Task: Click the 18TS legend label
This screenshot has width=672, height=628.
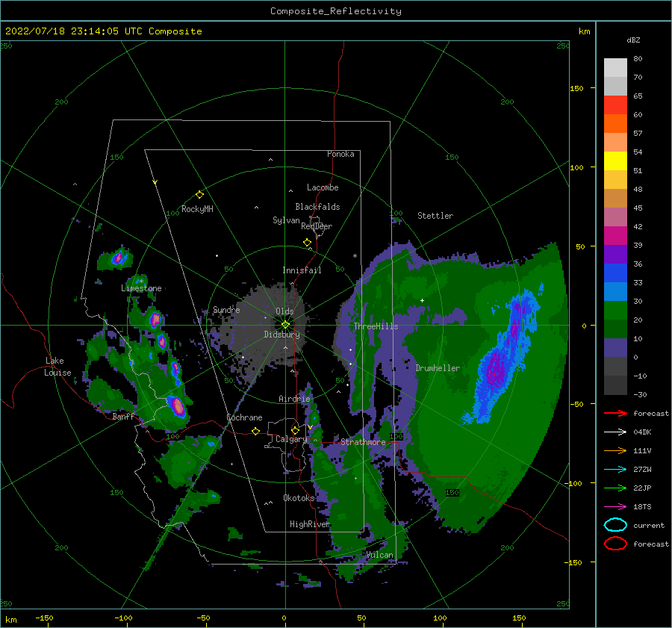Action: (x=642, y=507)
